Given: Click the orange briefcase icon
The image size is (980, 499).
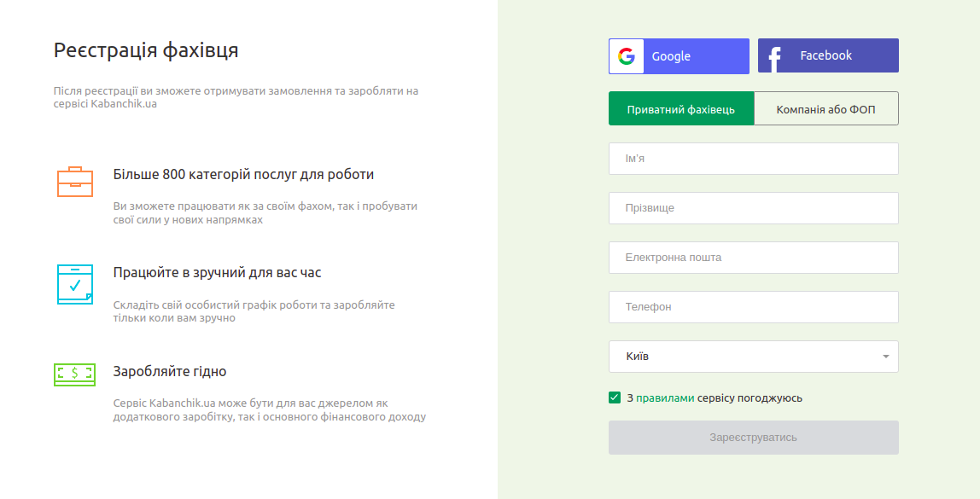Looking at the screenshot, I should 75,182.
